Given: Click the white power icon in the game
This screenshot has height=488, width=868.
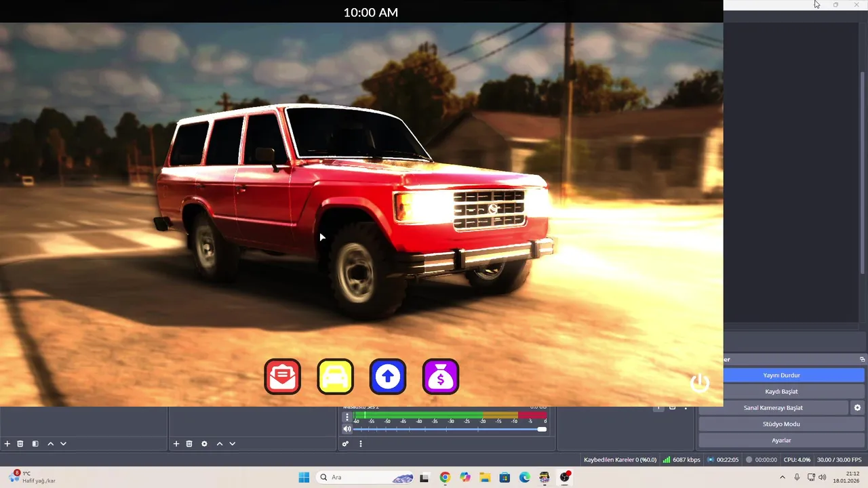Looking at the screenshot, I should (x=700, y=384).
